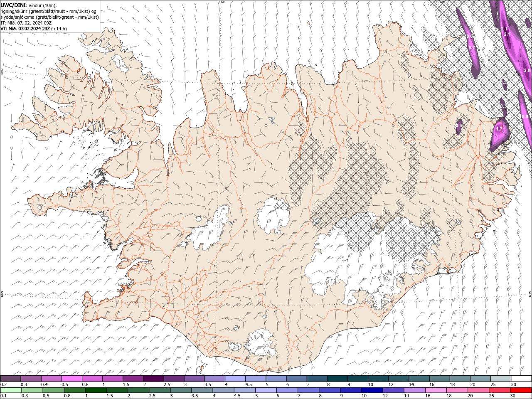Click the '64N' latitude label on the right edge
Viewport: 532px width, 399px height.
530,293
